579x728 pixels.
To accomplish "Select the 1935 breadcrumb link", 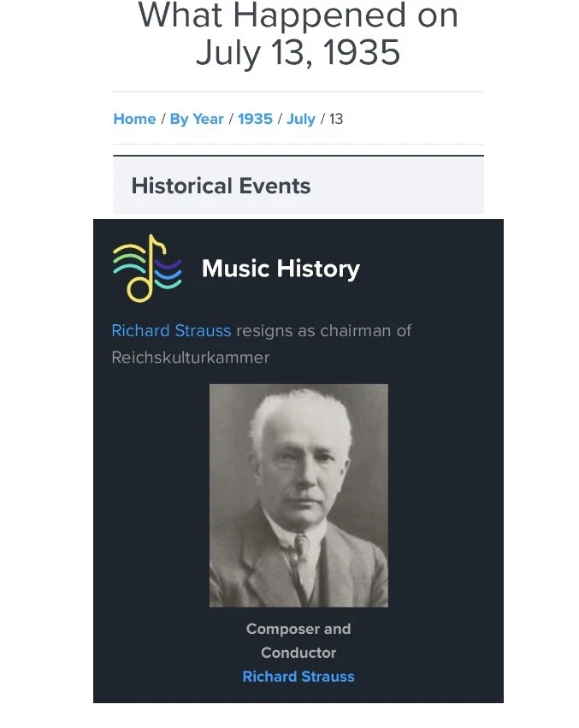I will pos(255,119).
